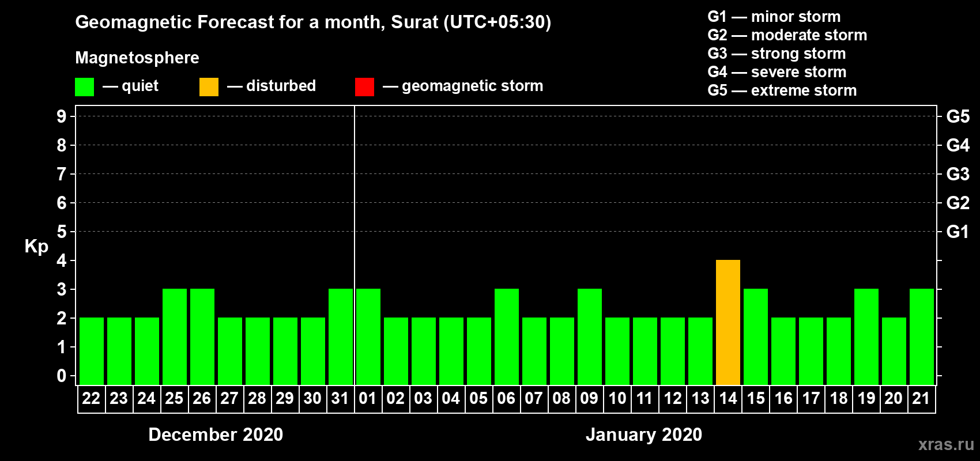980x461 pixels.
Task: Click the bar for January 09
Action: 590,337
